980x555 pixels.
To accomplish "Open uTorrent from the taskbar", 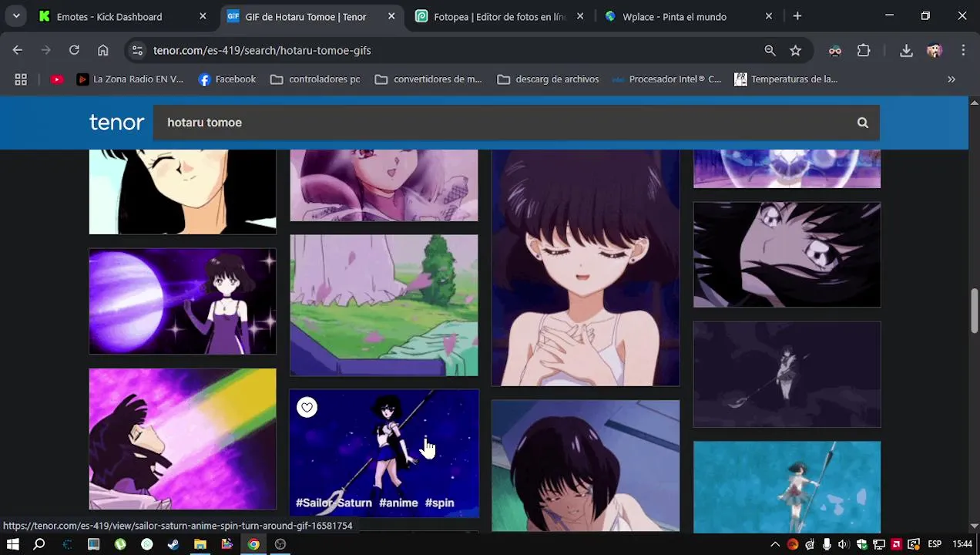I will click(x=120, y=544).
